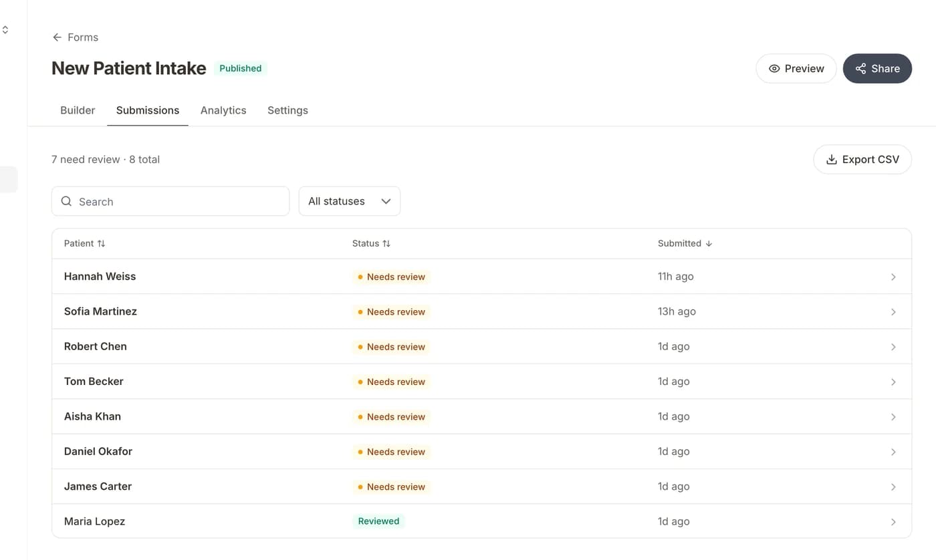Click the 11h ago submitted time
Viewport: 936px width, 560px height.
[x=675, y=277]
